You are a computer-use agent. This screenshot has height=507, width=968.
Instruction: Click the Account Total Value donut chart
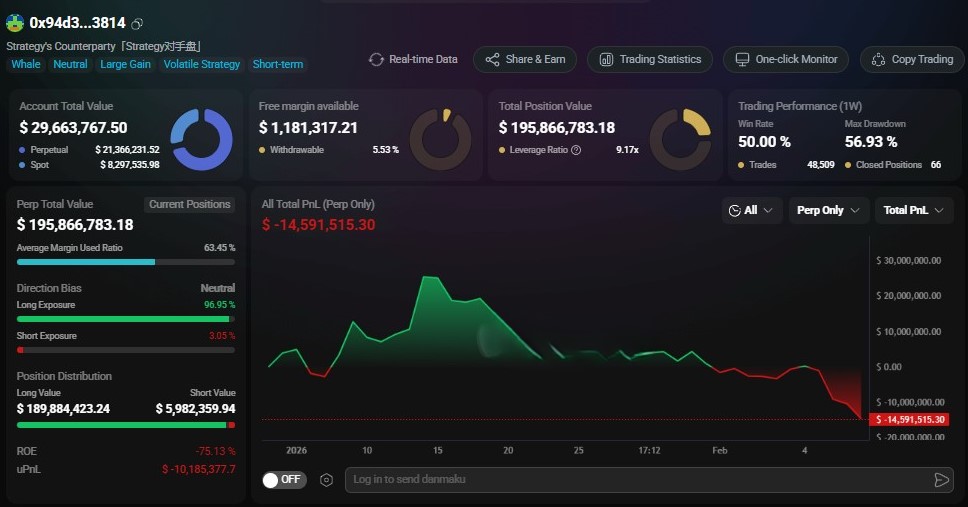click(201, 140)
